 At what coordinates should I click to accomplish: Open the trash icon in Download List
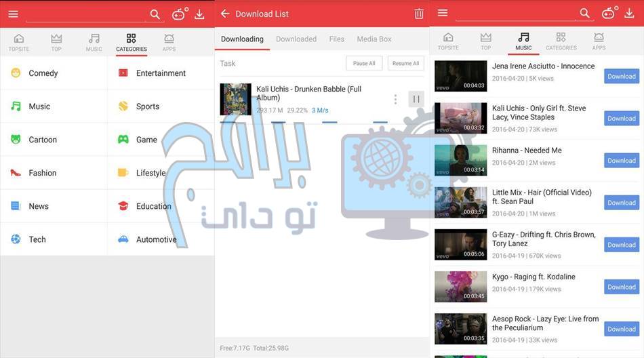pos(419,14)
